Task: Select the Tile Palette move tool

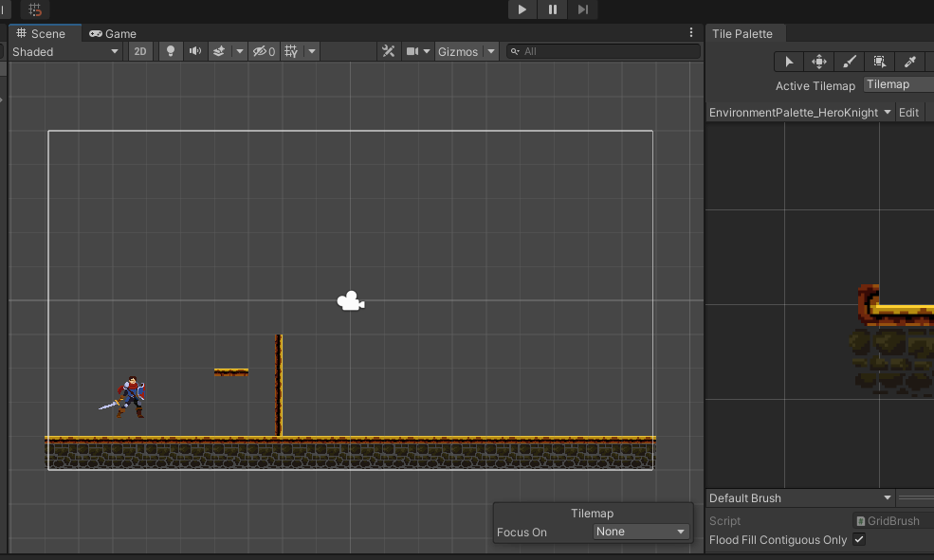Action: coord(819,62)
